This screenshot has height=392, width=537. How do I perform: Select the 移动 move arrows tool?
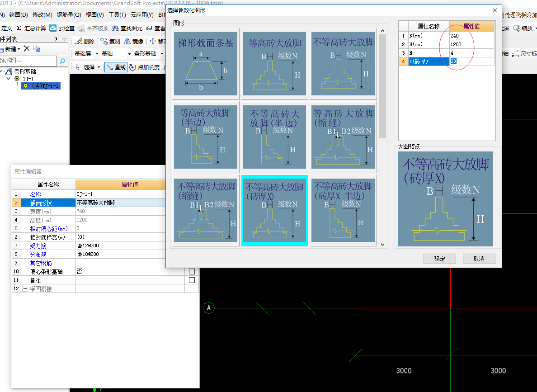153,42
